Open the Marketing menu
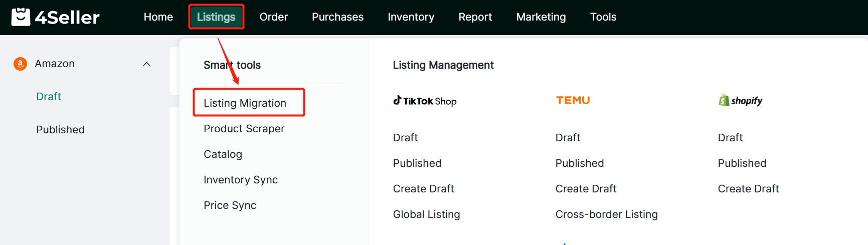This screenshot has width=868, height=245. point(541,17)
